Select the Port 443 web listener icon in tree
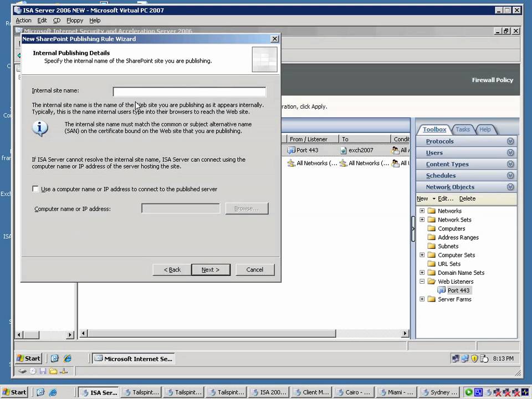532x399 pixels. (442, 290)
